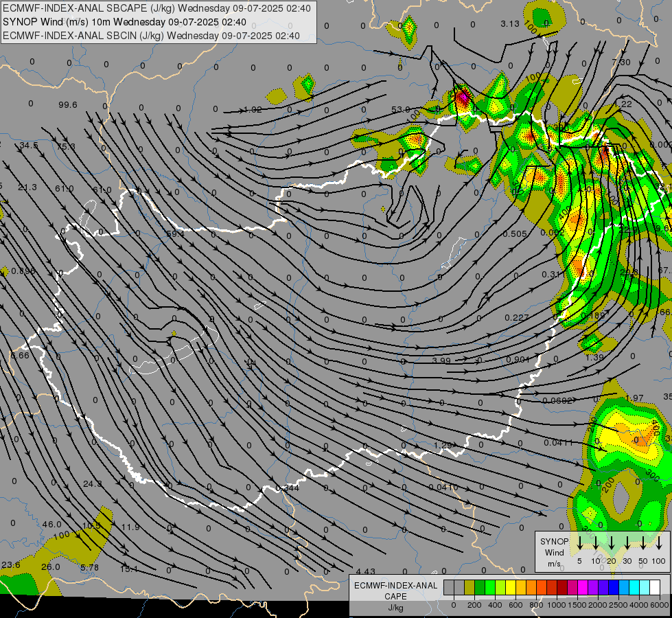Image resolution: width=672 pixels, height=618 pixels.
Task: Click the 7.30 value on the map
Action: click(x=621, y=62)
